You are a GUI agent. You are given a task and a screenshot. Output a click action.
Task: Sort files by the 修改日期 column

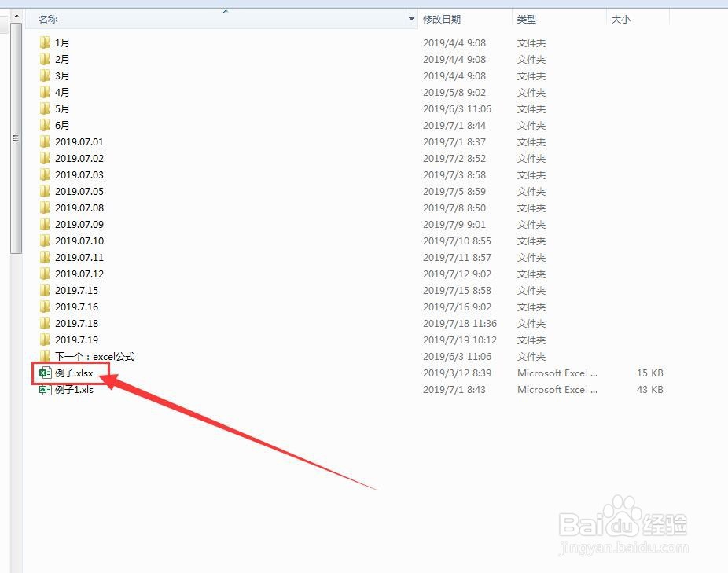point(443,18)
